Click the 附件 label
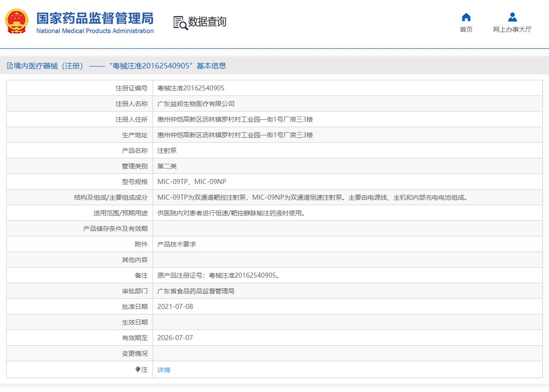 141,244
